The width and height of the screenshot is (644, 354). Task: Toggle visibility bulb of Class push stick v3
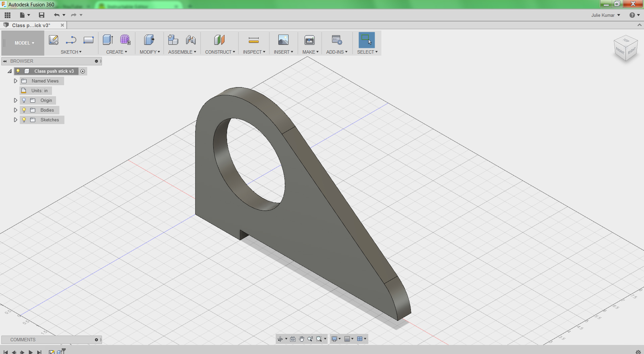(x=18, y=71)
